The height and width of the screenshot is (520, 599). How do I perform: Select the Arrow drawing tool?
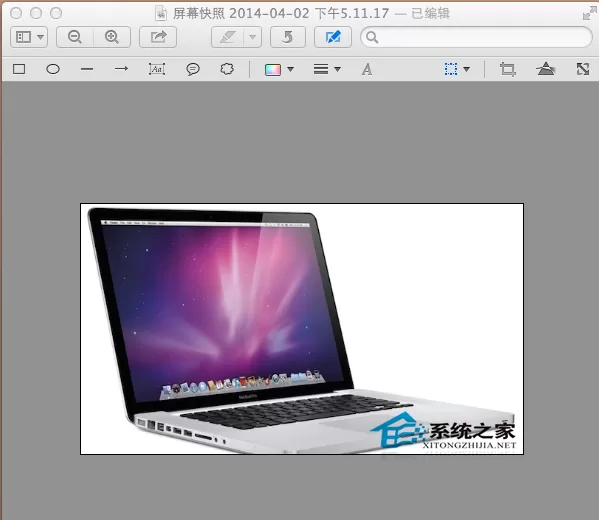(x=121, y=69)
